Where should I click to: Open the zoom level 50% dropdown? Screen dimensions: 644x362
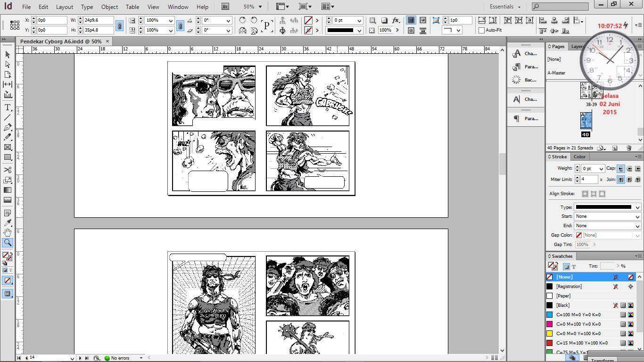pos(253,7)
